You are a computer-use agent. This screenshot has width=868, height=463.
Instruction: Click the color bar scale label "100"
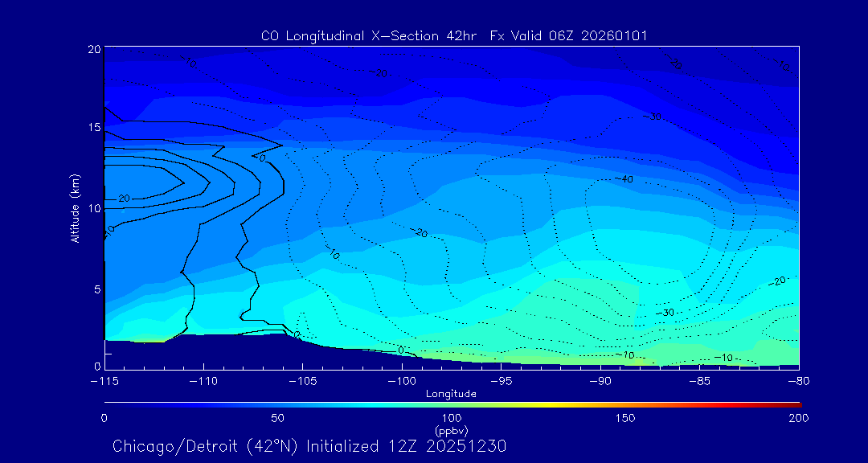[452, 418]
